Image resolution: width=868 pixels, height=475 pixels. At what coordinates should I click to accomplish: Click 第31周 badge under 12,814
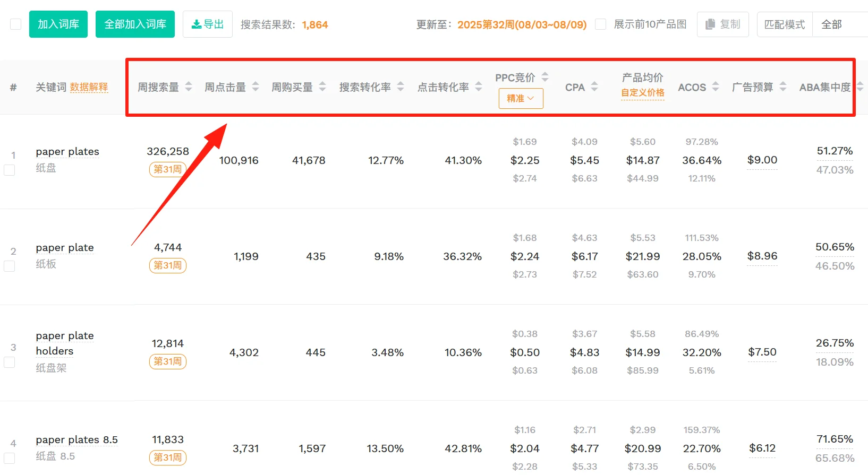[168, 361]
